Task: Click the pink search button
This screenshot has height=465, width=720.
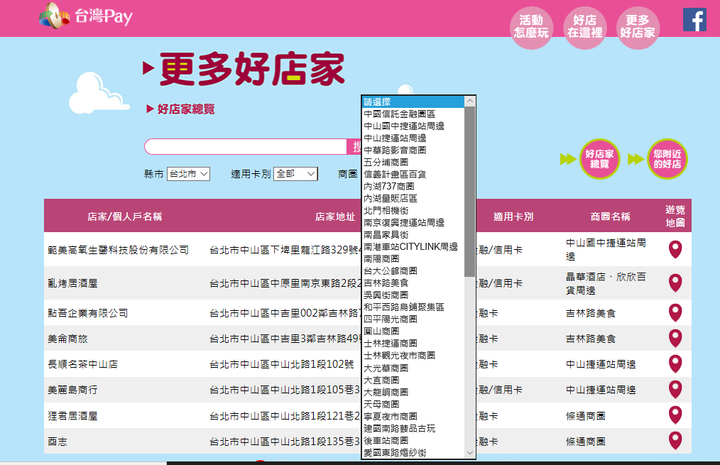Action: click(354, 146)
